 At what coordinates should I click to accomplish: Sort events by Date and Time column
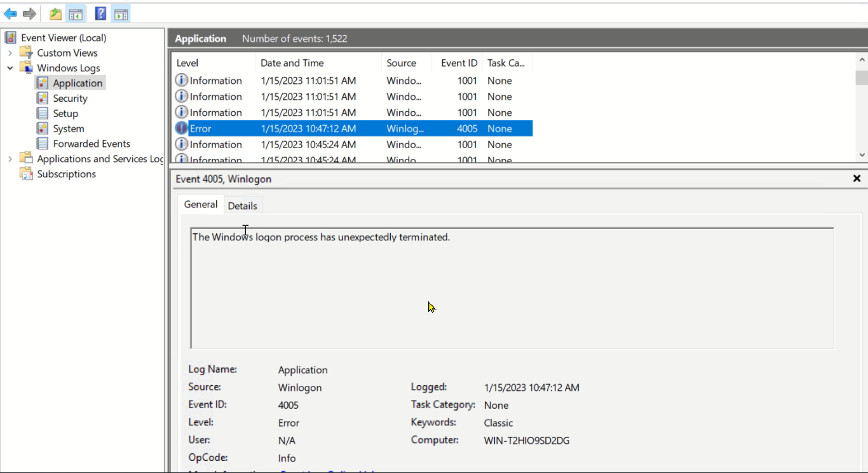coord(292,63)
